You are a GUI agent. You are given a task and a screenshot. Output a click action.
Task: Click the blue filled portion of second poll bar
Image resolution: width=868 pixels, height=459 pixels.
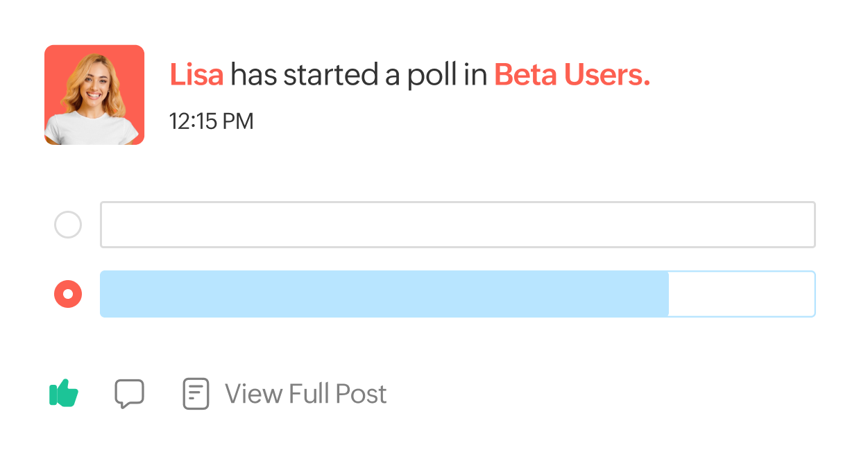[x=384, y=294]
